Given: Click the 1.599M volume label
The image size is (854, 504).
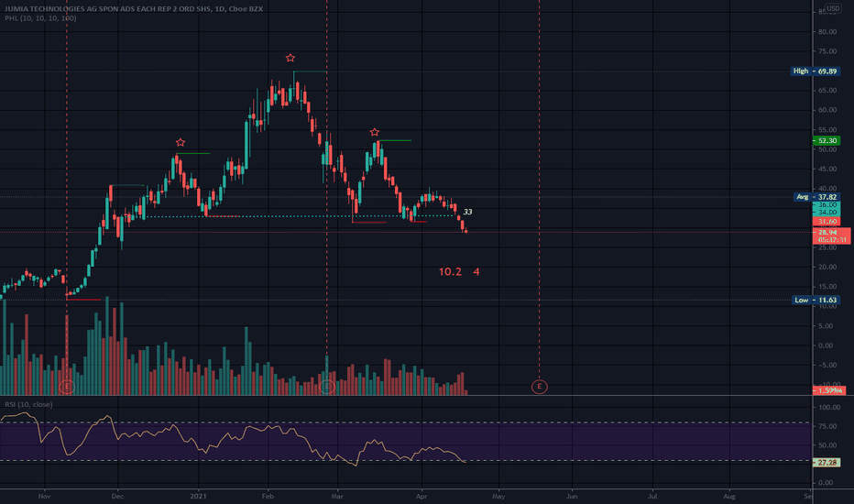Looking at the screenshot, I should pyautogui.click(x=829, y=390).
